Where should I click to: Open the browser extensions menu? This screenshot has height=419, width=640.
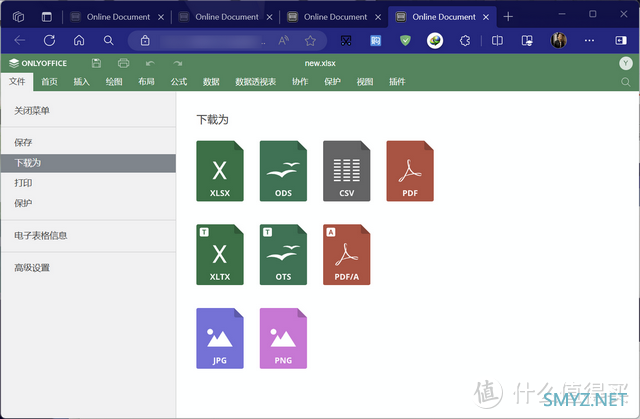point(465,40)
